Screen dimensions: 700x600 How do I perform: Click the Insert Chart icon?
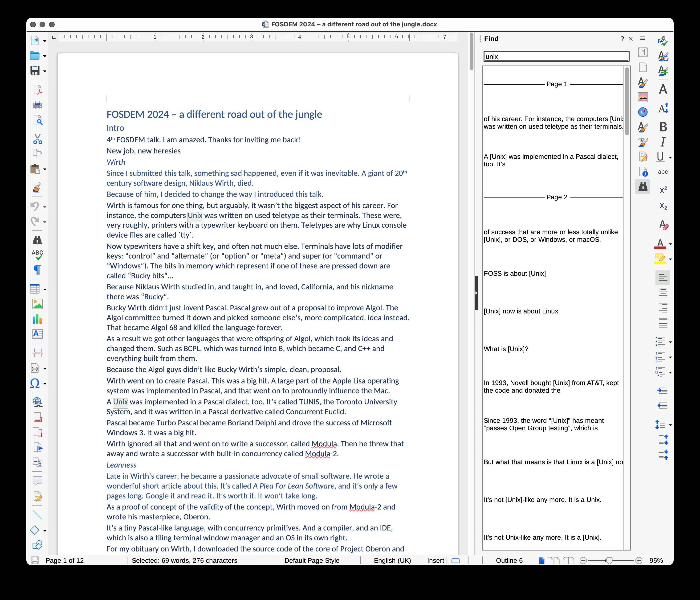[x=37, y=319]
